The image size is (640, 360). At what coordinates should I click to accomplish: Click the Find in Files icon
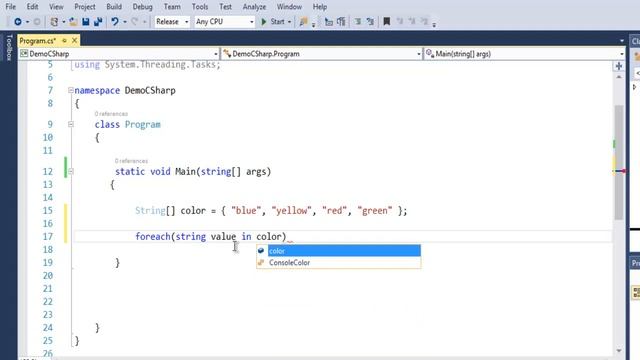[303, 22]
